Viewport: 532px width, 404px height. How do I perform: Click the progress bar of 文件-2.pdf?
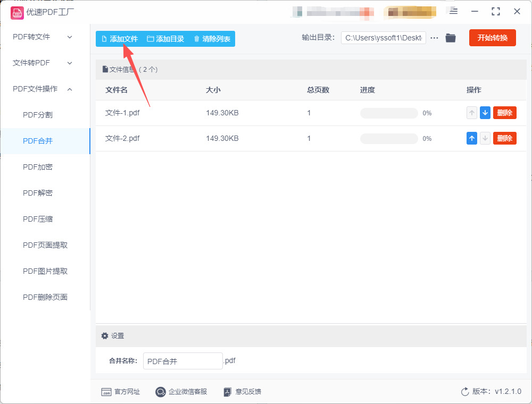[389, 139]
